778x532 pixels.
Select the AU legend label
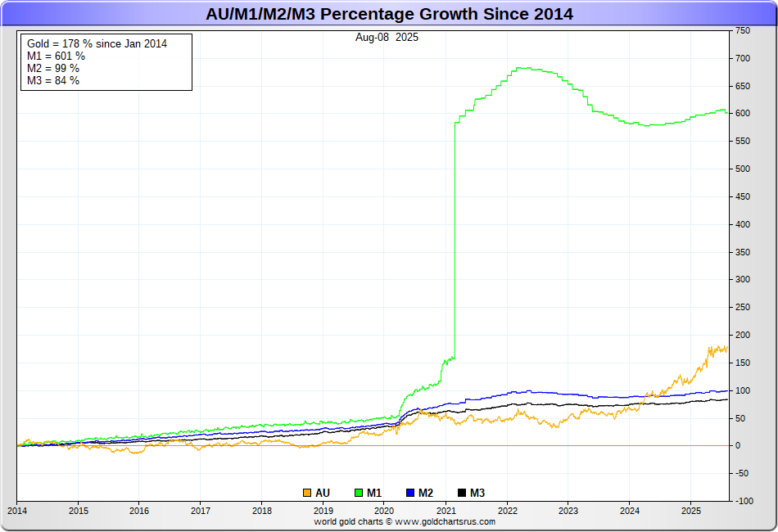[323, 493]
